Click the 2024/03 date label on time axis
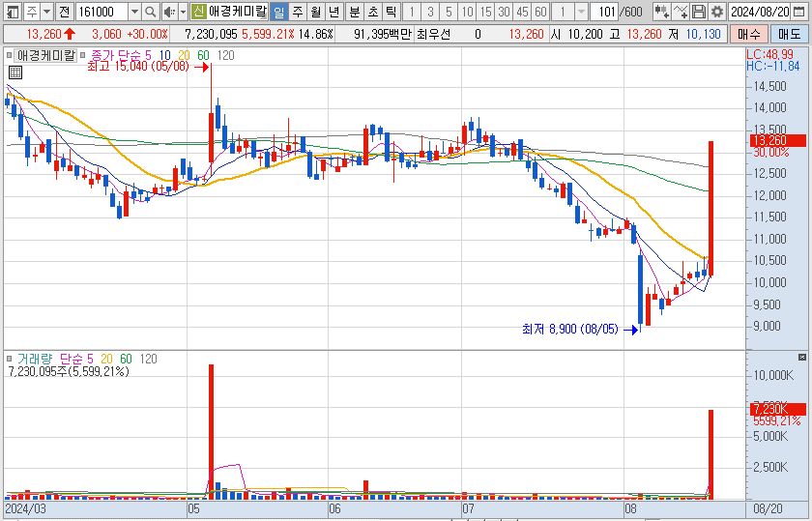The height and width of the screenshot is (521, 812). pos(25,508)
